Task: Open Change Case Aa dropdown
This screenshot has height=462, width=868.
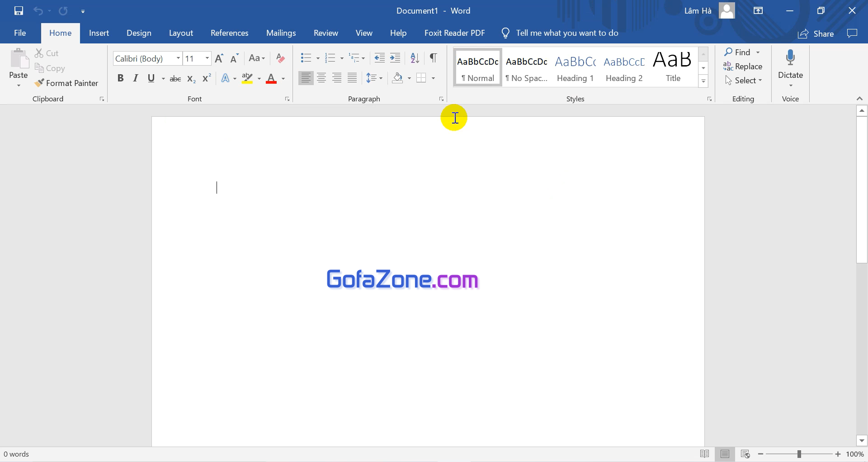Action: 257,58
